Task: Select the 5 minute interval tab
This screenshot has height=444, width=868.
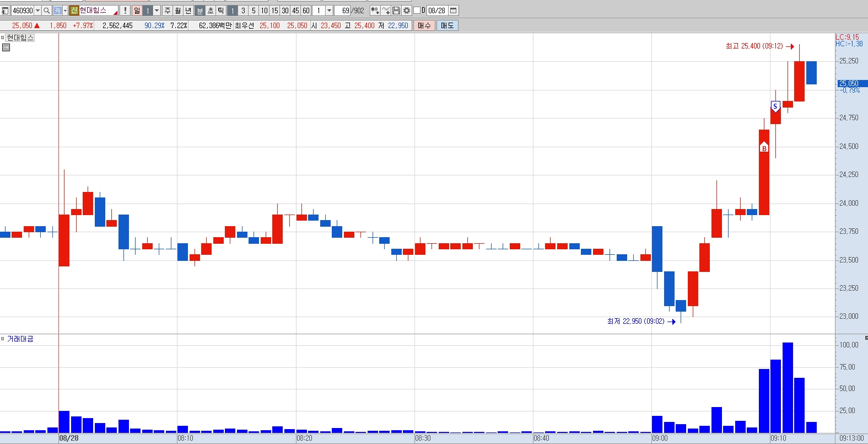Action: 254,10
